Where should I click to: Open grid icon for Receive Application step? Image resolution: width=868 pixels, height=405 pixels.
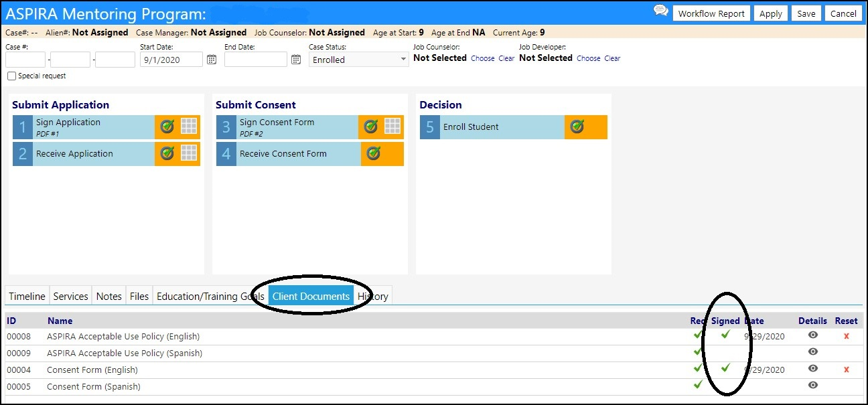tap(189, 153)
